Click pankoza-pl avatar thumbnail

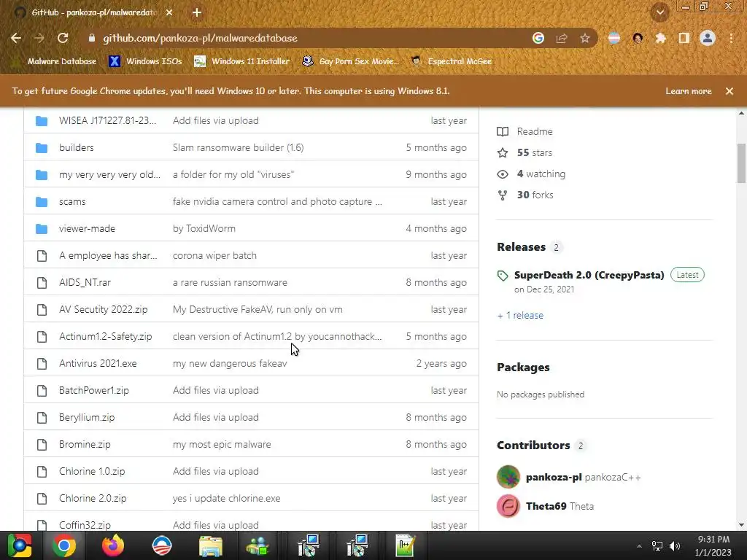point(508,477)
